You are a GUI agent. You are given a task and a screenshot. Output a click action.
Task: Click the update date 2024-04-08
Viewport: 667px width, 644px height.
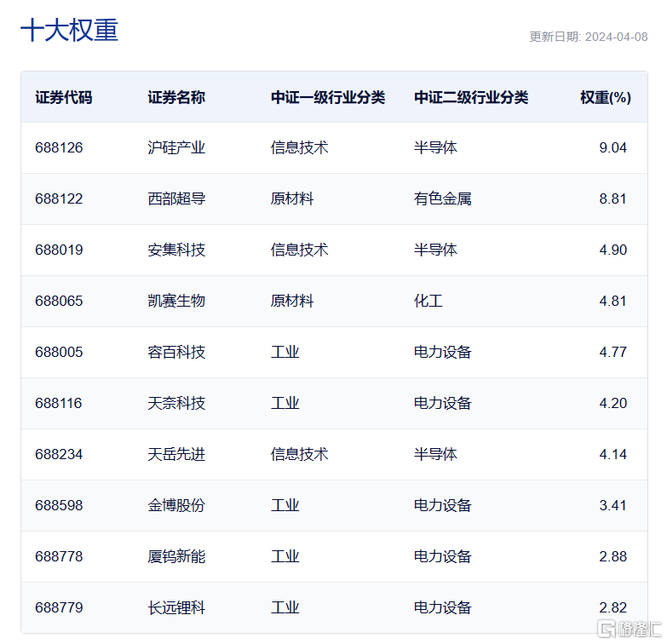tap(617, 37)
